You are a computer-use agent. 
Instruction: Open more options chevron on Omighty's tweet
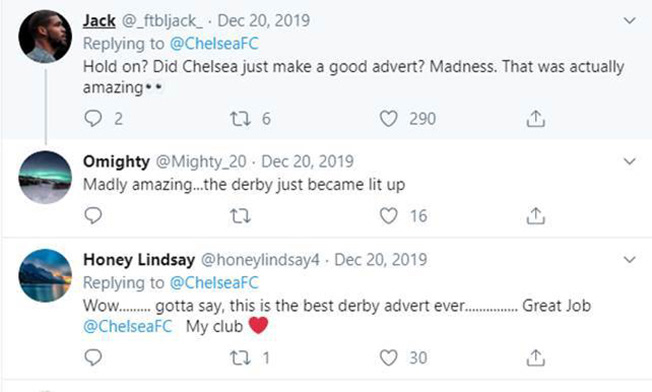click(x=630, y=161)
